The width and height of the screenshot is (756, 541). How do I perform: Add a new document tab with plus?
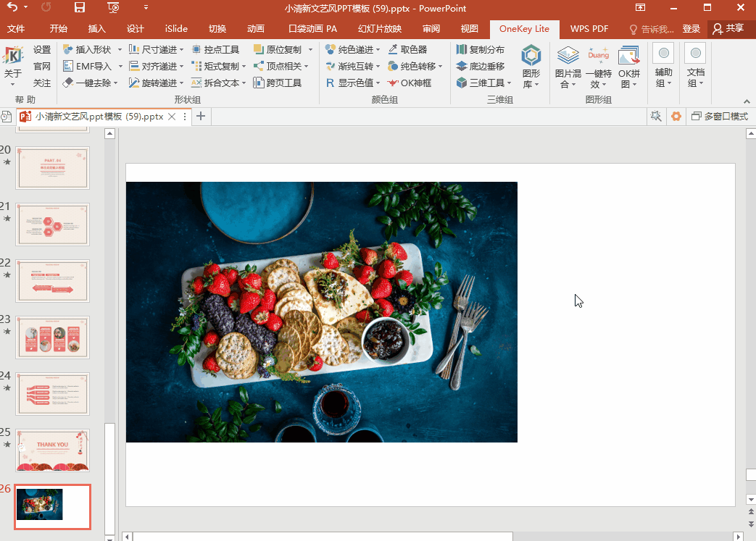click(x=201, y=117)
